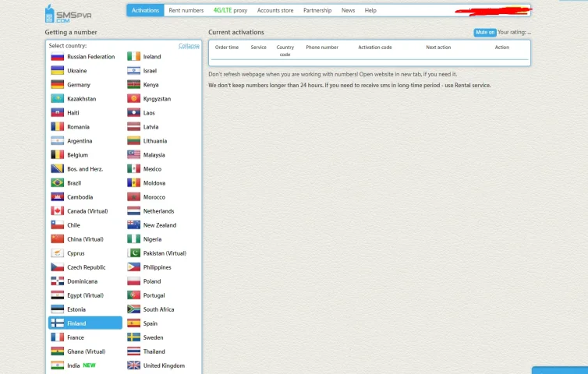Select Finland in the country list

coord(85,323)
